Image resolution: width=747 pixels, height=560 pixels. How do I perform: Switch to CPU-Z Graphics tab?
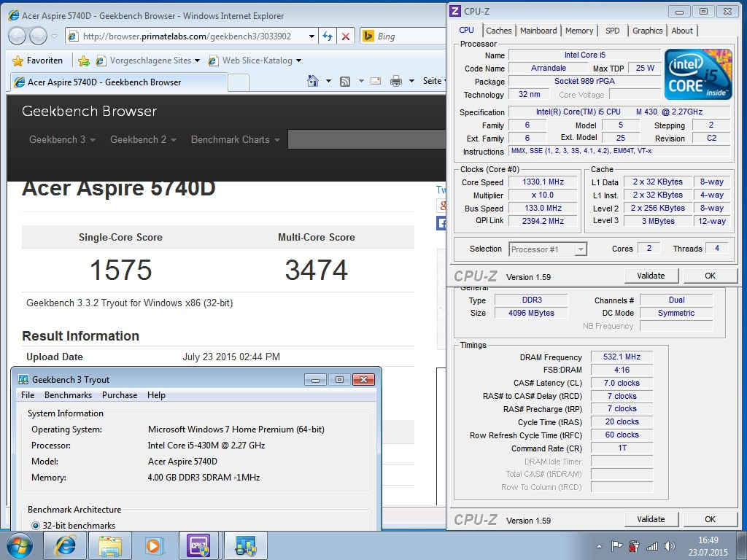point(648,31)
